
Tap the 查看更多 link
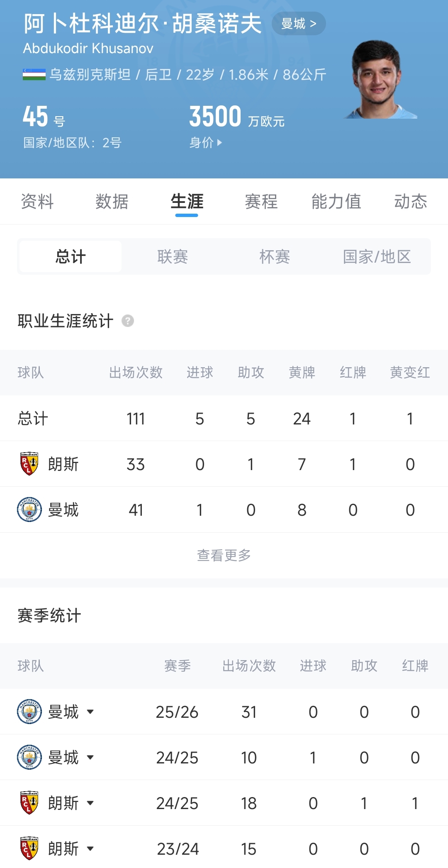[x=224, y=555]
